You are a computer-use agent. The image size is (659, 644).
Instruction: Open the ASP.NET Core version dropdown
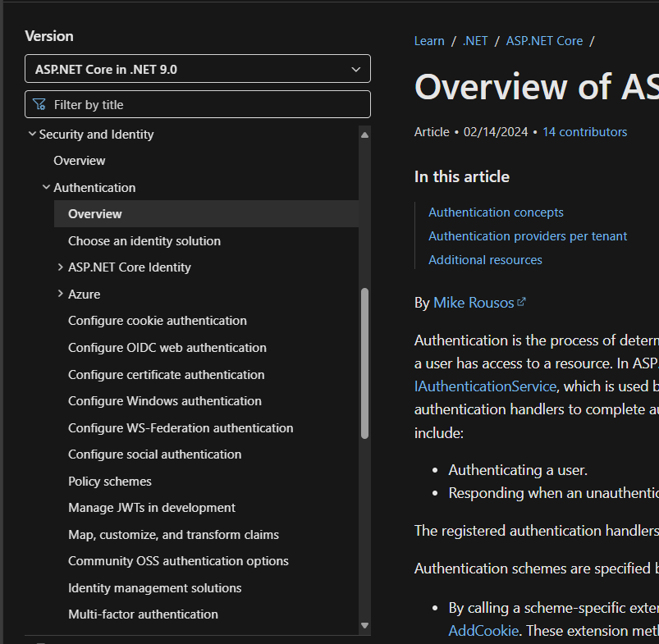coord(198,70)
